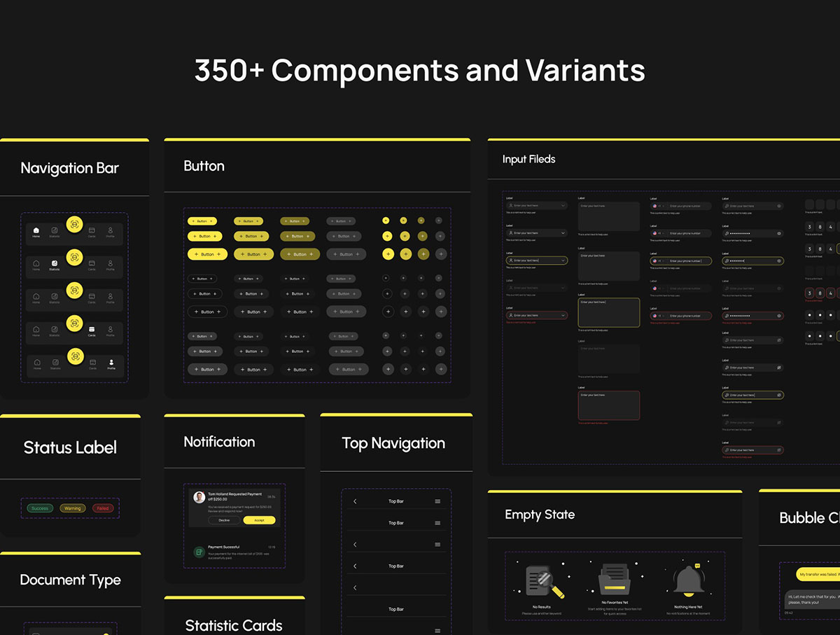The width and height of the screenshot is (840, 635).
Task: Select the green Success status label
Action: click(x=40, y=508)
